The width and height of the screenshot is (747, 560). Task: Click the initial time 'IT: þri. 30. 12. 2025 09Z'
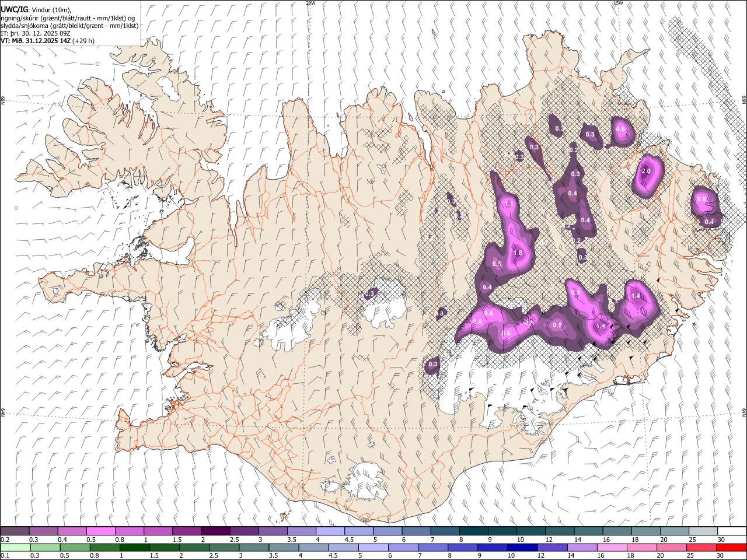coord(36,33)
